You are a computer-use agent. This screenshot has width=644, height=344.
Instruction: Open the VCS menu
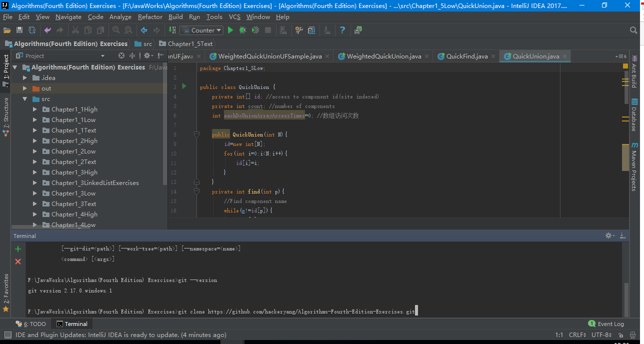pos(234,16)
